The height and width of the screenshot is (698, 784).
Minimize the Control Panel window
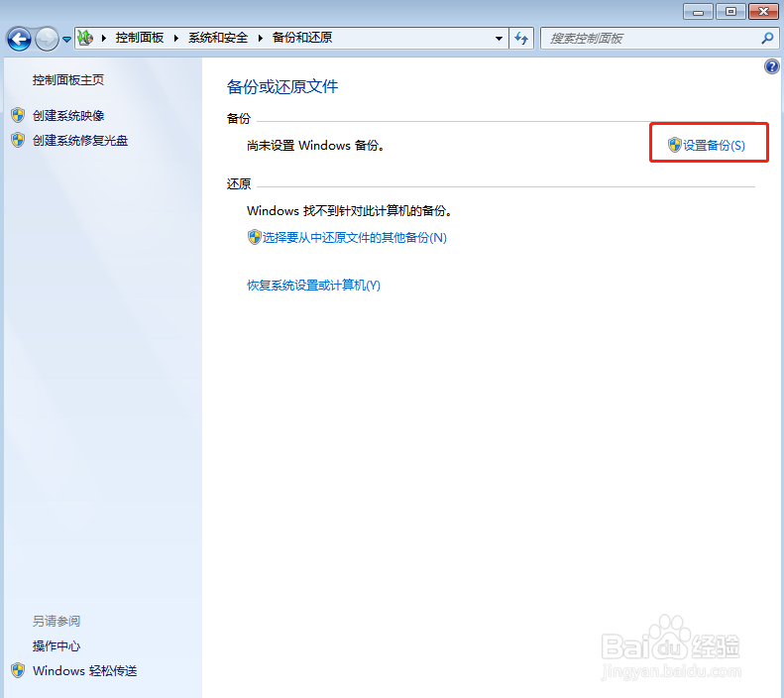point(698,12)
